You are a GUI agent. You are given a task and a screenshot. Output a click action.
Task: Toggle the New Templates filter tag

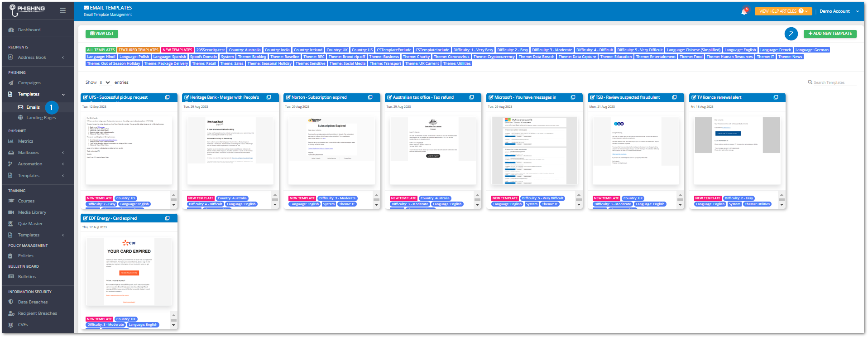[177, 50]
